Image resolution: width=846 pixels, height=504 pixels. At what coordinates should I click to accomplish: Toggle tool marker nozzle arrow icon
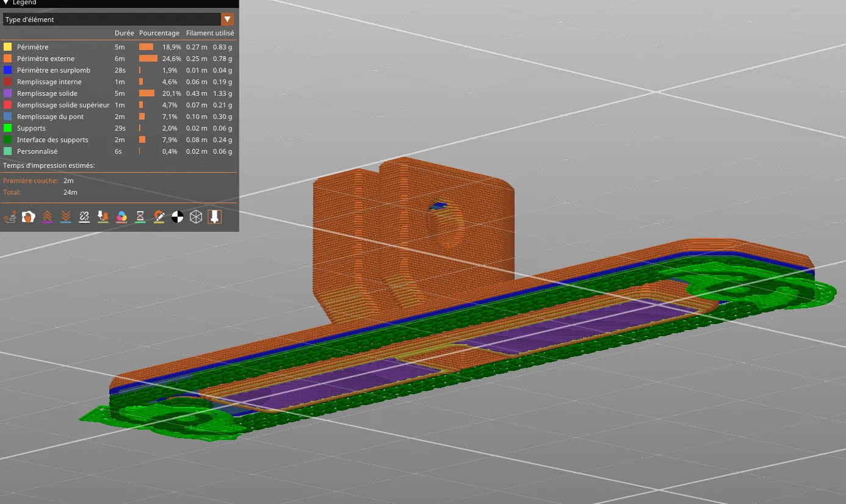point(214,217)
